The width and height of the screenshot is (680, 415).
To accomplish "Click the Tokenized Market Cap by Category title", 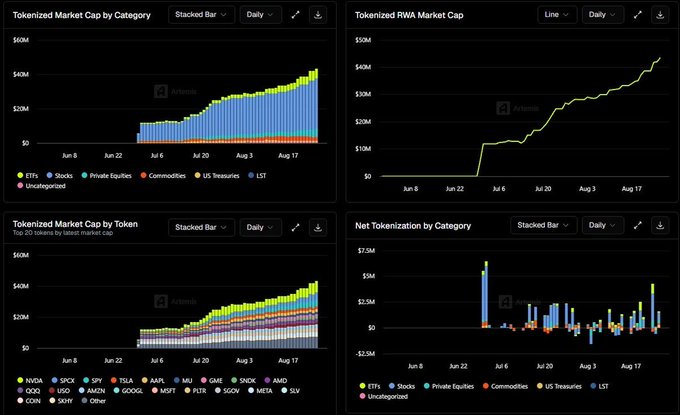I will tap(82, 15).
